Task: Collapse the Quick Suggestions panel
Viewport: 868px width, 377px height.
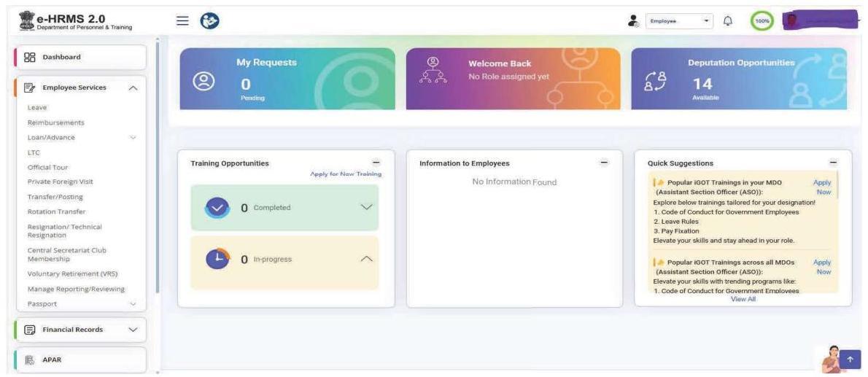Action: pos(834,163)
